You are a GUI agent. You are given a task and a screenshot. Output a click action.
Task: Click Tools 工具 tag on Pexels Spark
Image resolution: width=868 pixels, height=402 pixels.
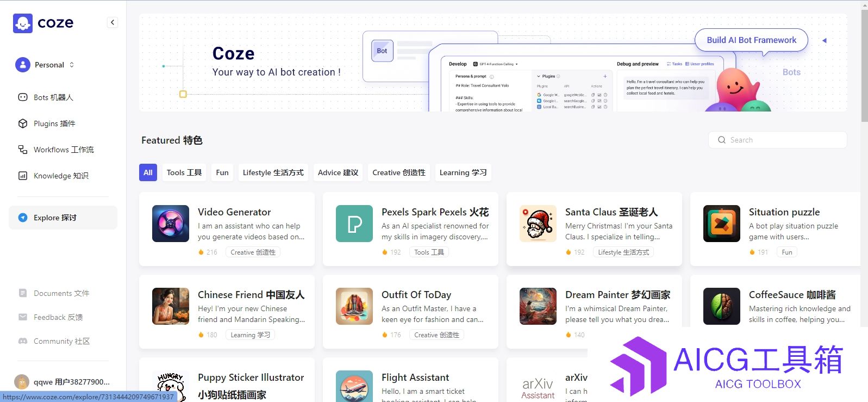[429, 252]
